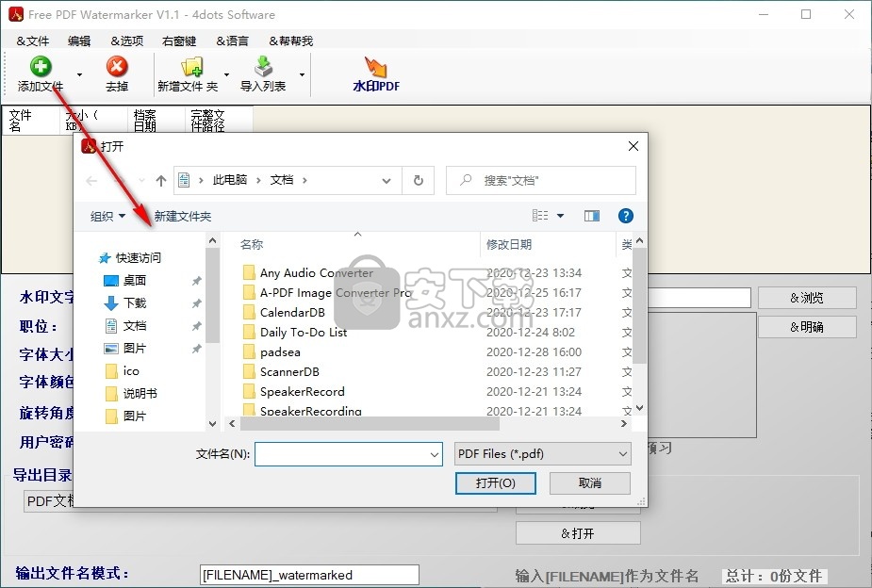Select the Any Audio Converter folder
Image resolution: width=872 pixels, height=588 pixels.
coord(308,273)
